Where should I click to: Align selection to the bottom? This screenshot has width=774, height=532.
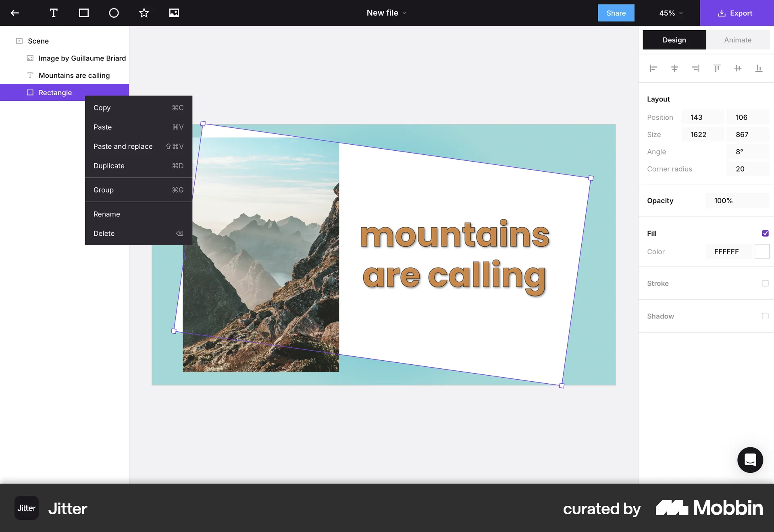(x=759, y=68)
